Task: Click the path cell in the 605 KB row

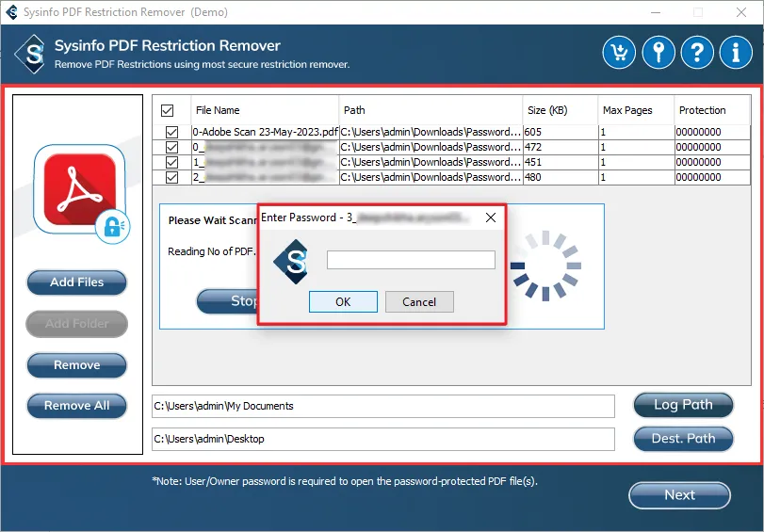Action: click(431, 132)
